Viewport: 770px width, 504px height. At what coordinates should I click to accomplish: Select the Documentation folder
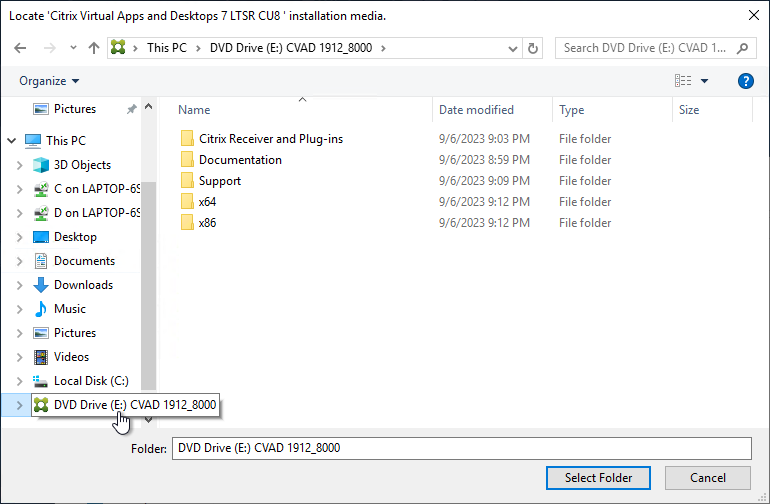click(240, 160)
